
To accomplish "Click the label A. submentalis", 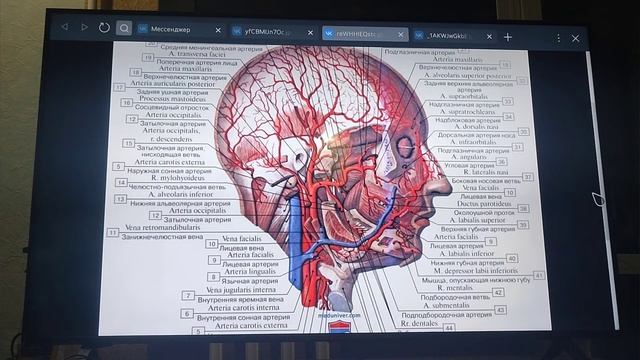I will 446,305.
